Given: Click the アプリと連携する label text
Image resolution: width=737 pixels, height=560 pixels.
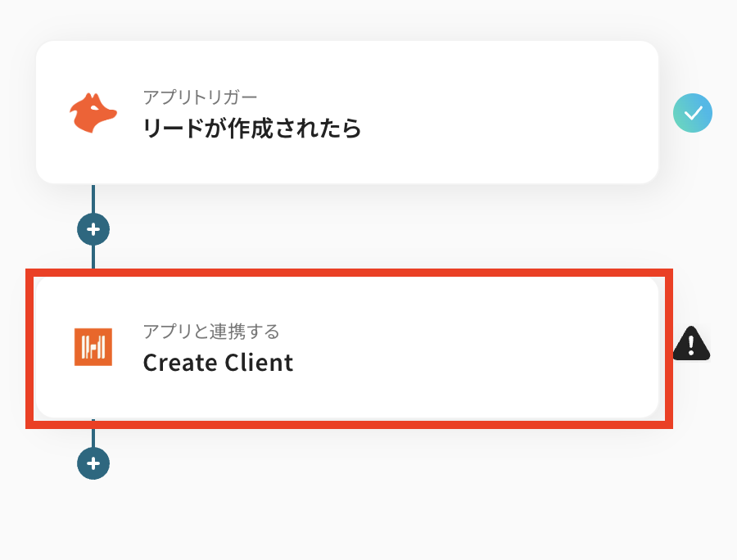Looking at the screenshot, I should pyautogui.click(x=211, y=332).
